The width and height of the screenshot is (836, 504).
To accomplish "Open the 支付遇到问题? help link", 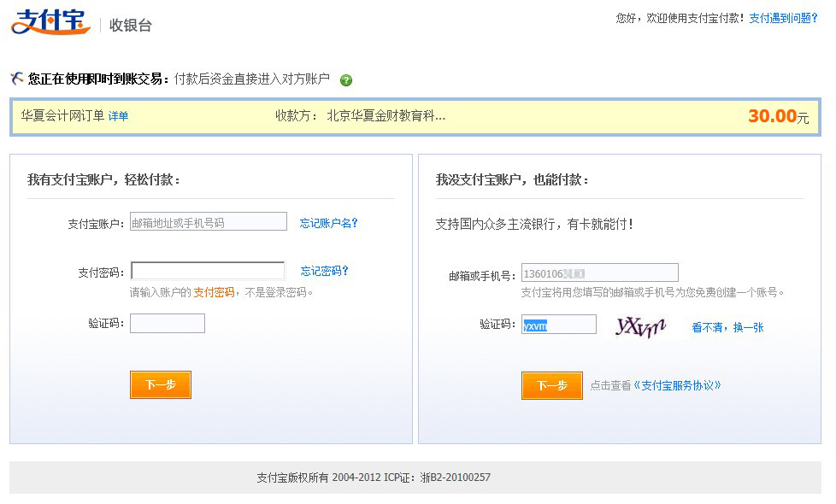I will [783, 18].
